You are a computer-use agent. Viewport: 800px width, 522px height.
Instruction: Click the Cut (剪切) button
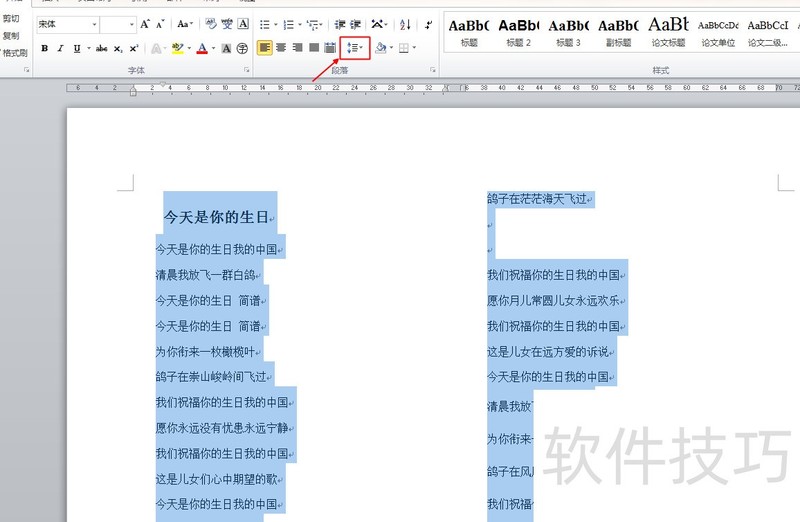(x=11, y=19)
